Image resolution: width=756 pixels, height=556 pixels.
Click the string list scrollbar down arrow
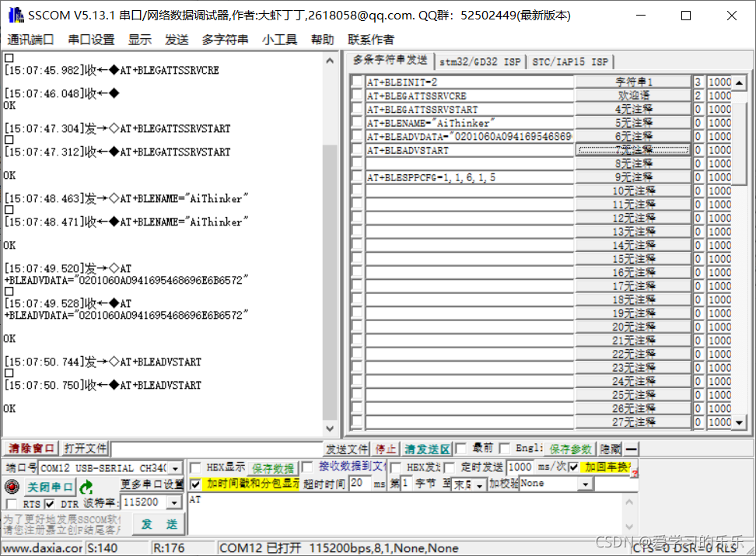739,422
